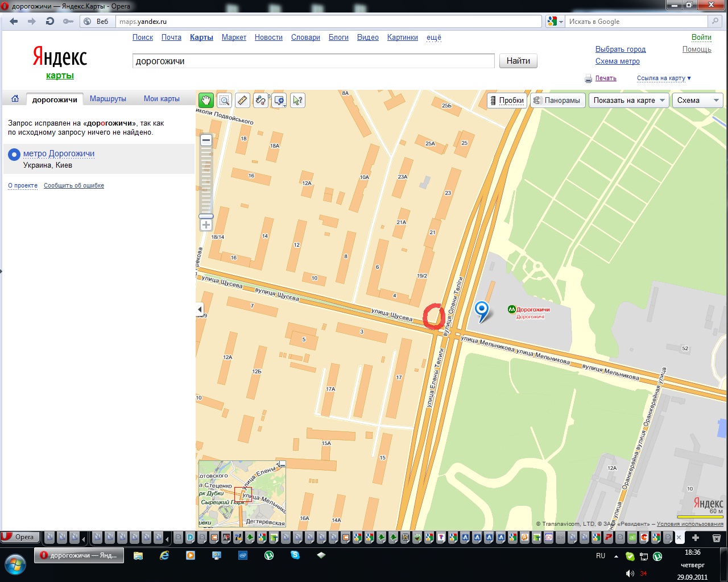This screenshot has height=582, width=728.
Task: Click the home icon in side panel
Action: coord(15,99)
